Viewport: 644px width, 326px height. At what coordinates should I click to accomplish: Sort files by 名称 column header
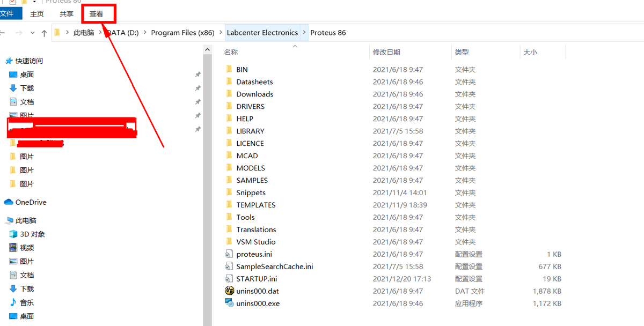pos(231,53)
